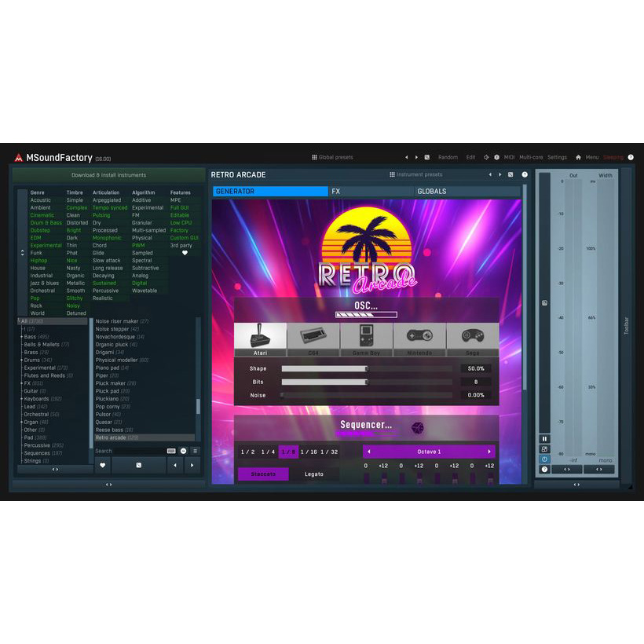Select 1/8 sequencer rate
The image size is (644, 644).
click(288, 452)
